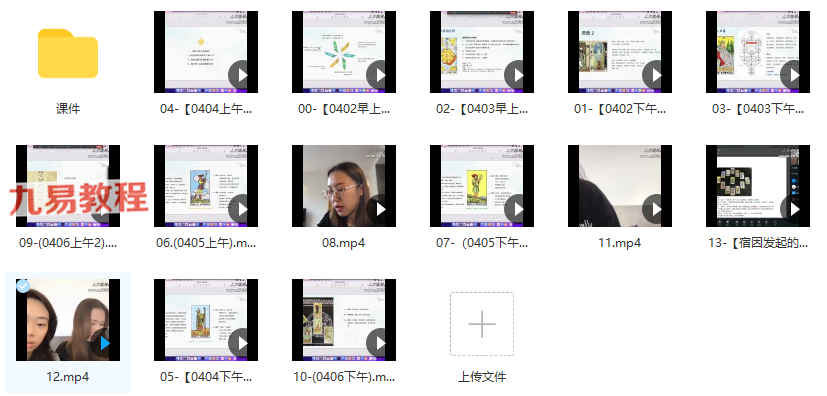
Task: Click the play icon on 01-【0402下午 video
Action: [x=656, y=75]
